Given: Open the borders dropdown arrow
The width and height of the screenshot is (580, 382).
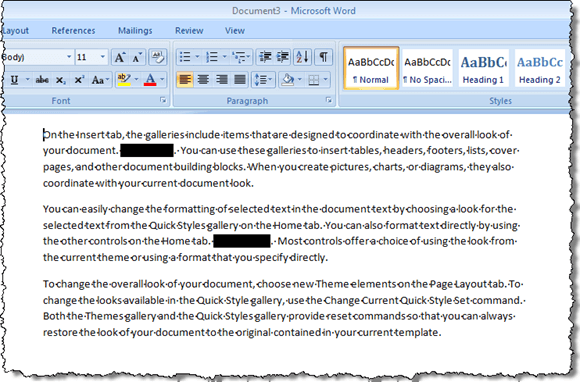Looking at the screenshot, I should [326, 80].
